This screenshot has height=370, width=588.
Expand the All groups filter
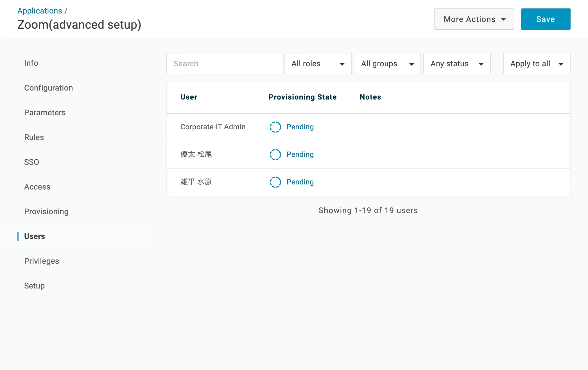tap(387, 64)
